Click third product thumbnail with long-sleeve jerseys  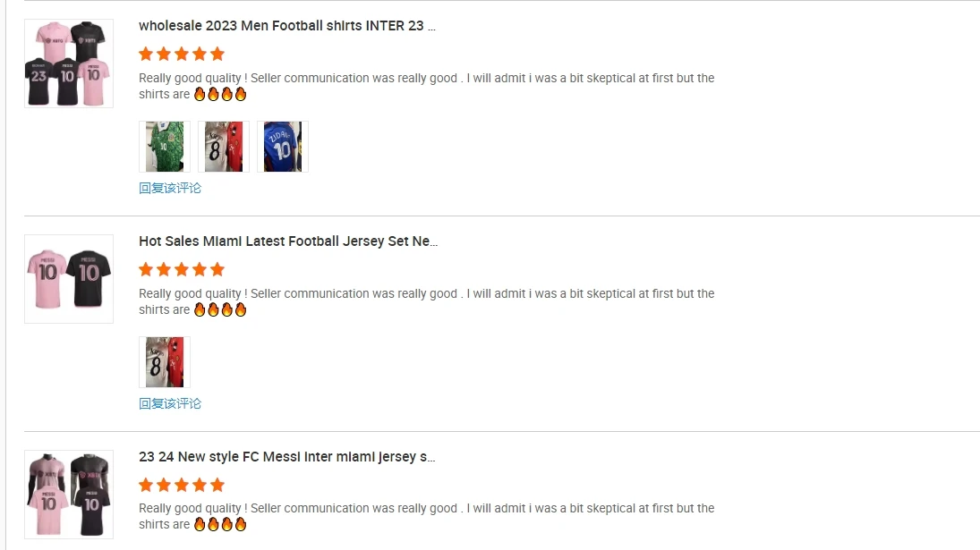coord(69,495)
